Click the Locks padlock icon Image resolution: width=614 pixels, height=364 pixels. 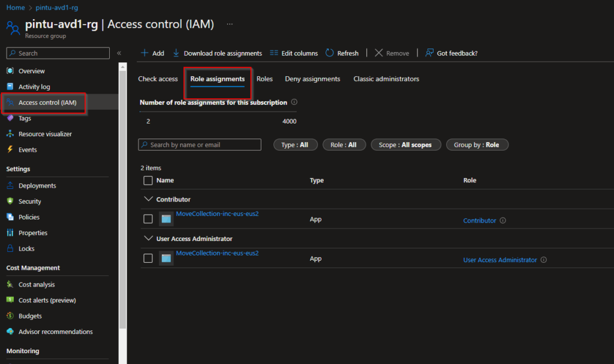click(x=10, y=248)
